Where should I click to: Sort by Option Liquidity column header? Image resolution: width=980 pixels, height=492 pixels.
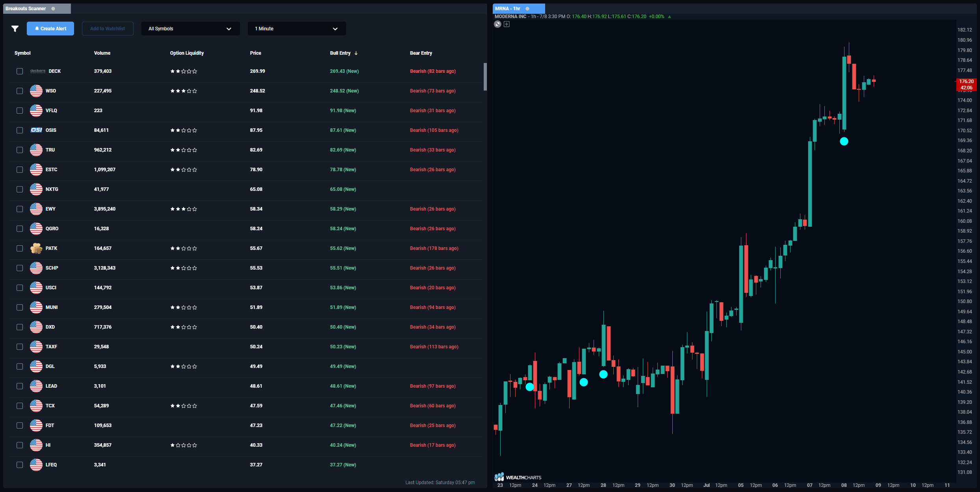187,53
